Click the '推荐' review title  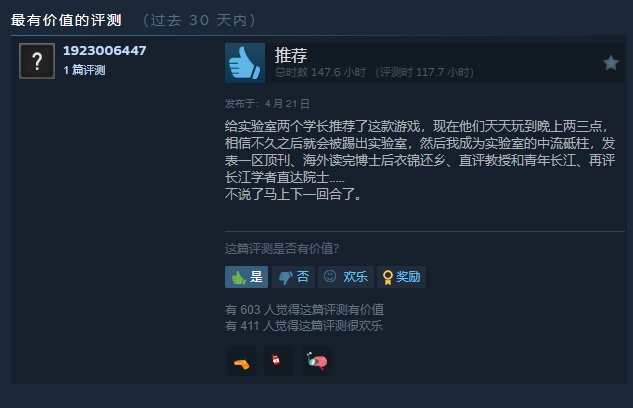[291, 55]
